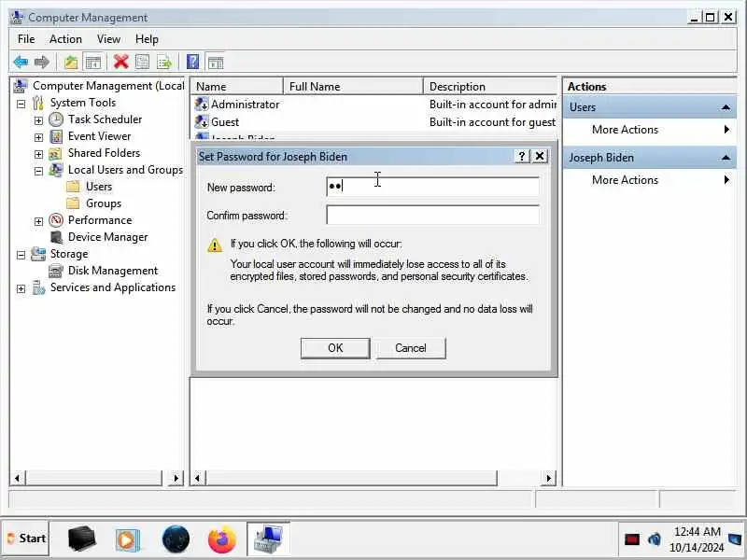The width and height of the screenshot is (747, 560).
Task: Open the media player taskbar icon
Action: 127,540
